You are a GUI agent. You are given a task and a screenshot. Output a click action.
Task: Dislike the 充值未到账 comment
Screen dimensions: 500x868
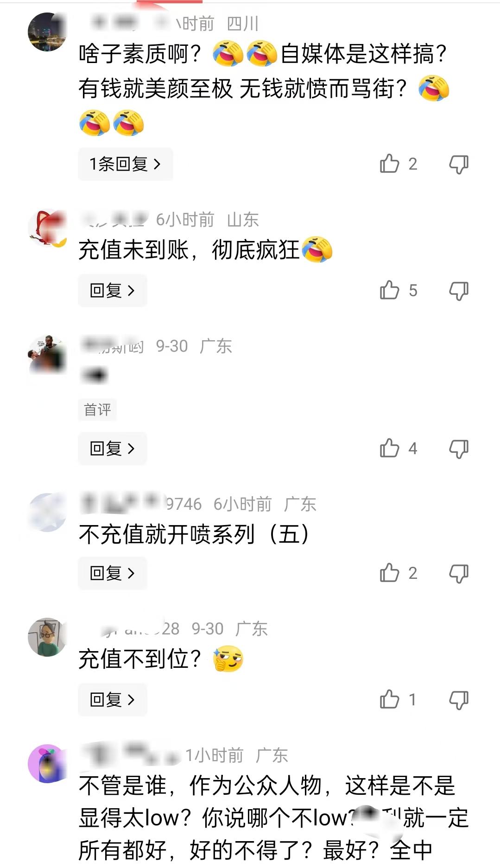pyautogui.click(x=459, y=291)
